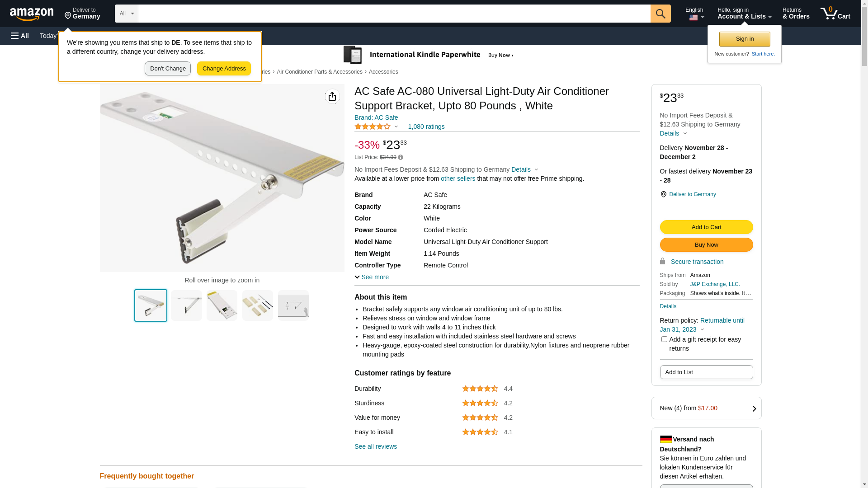Click the share icon on product image
Screen dimensions: 868x488
332,96
